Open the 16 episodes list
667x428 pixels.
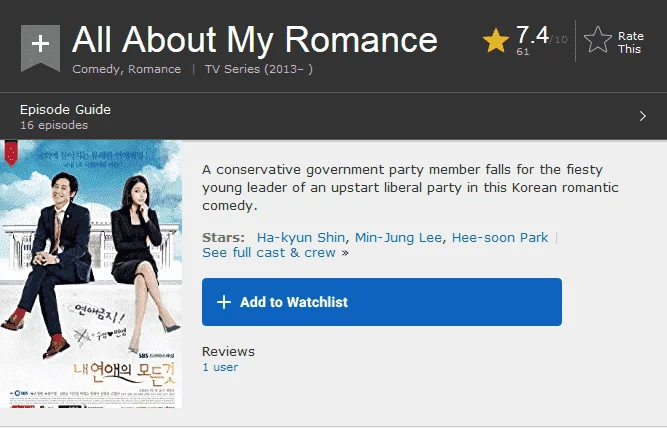tap(54, 125)
